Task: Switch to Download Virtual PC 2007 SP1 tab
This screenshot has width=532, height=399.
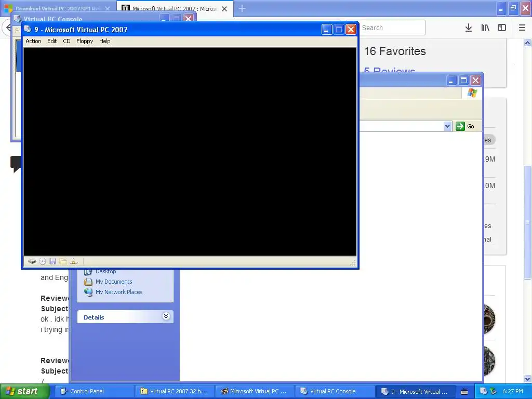Action: coord(58,8)
